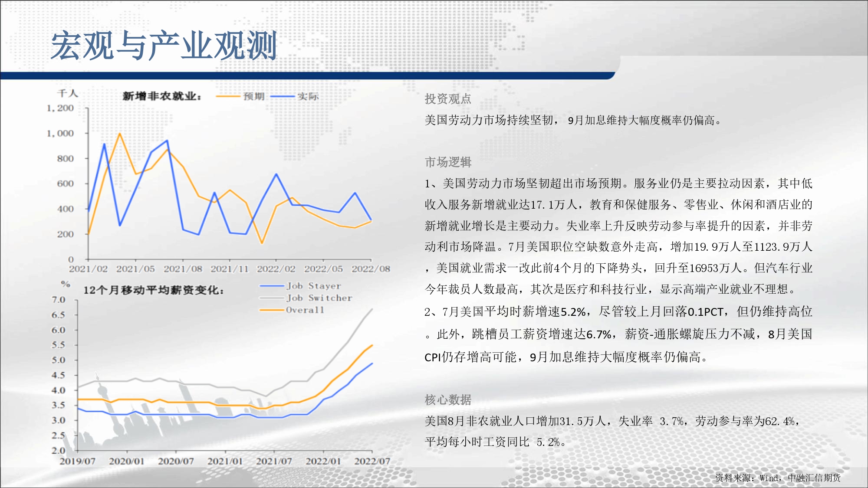Click the 2021/08 x-axis label
The width and height of the screenshot is (868, 488).
[183, 269]
